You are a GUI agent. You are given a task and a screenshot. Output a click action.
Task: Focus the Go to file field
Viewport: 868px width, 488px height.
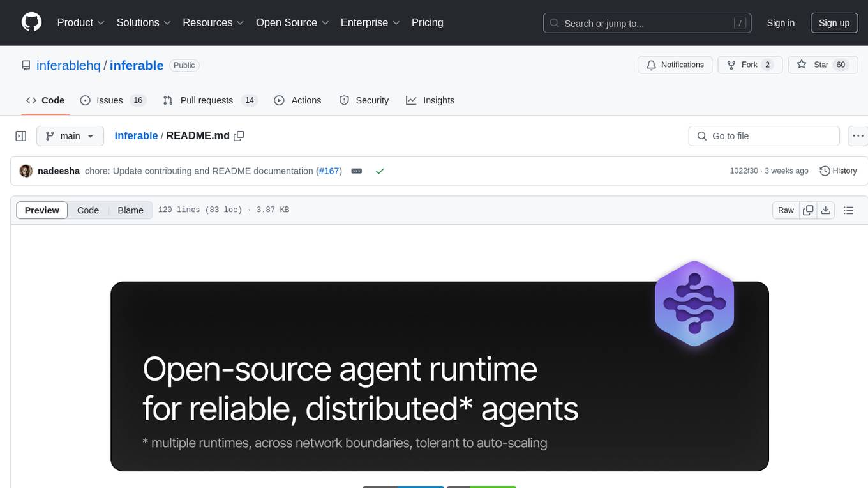click(764, 136)
